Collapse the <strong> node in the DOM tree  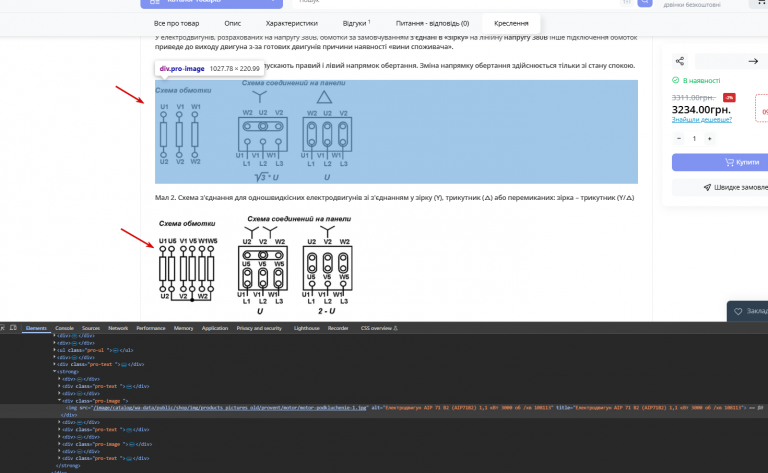click(x=54, y=372)
